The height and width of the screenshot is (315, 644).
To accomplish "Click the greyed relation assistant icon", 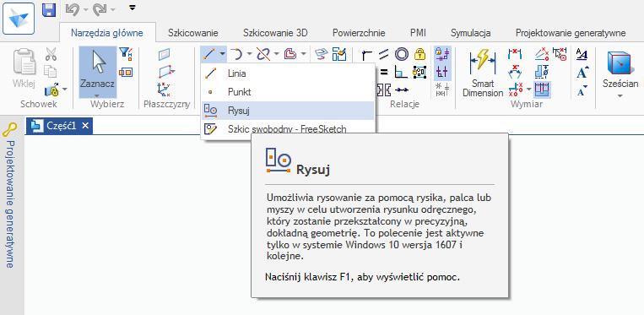I will 443,90.
